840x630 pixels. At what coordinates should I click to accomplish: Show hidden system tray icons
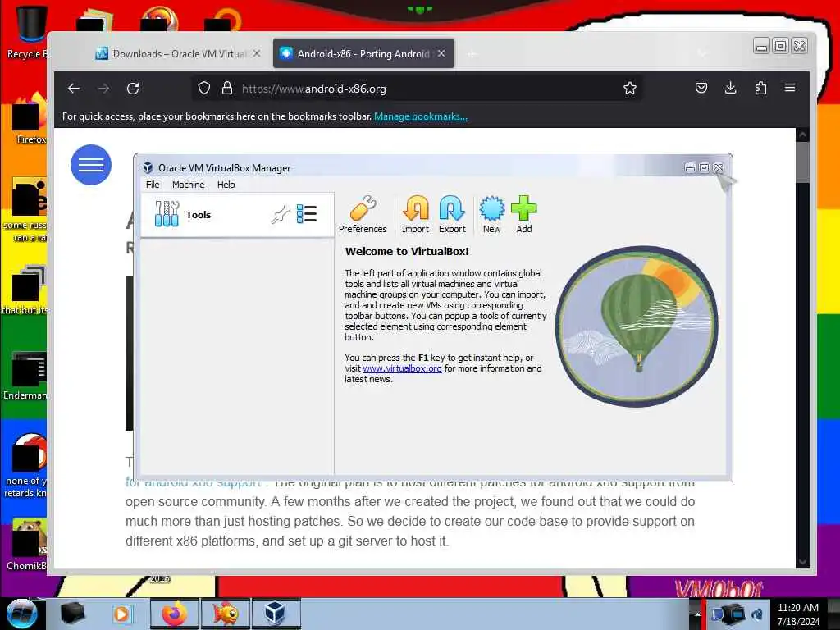tap(697, 614)
